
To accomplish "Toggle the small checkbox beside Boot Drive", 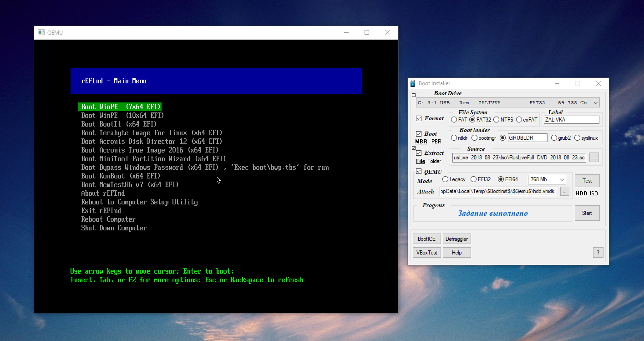I will tap(414, 96).
